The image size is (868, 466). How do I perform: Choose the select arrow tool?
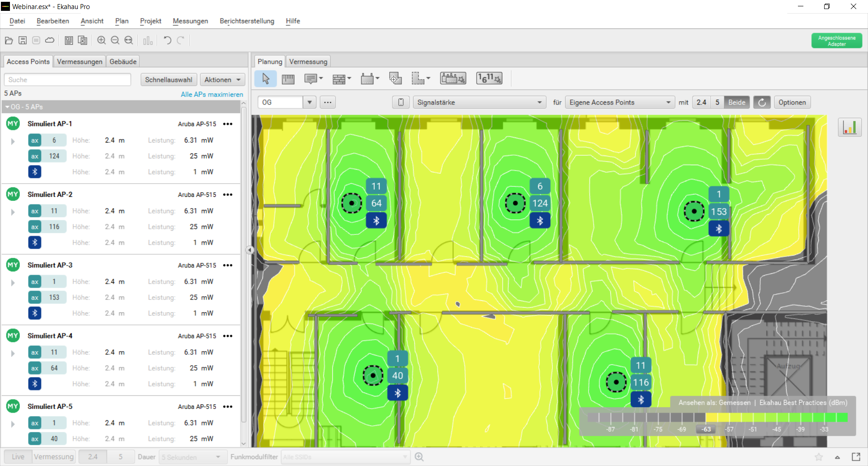click(x=266, y=79)
